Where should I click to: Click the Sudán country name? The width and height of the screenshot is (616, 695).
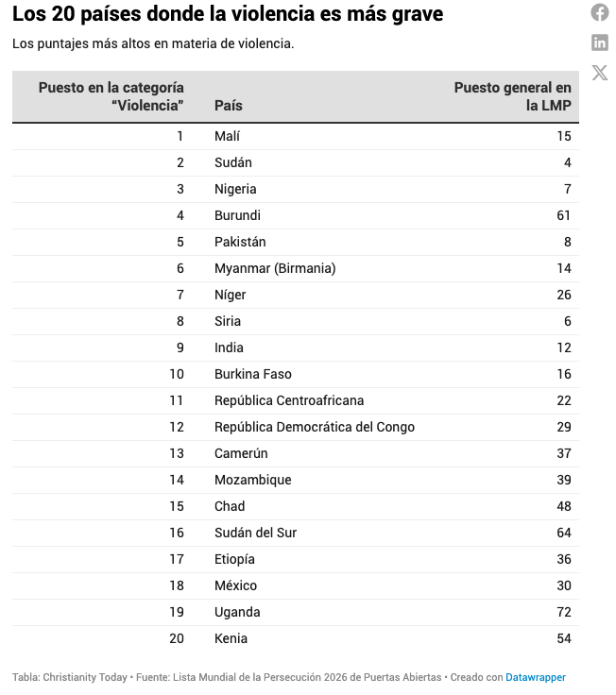click(x=233, y=162)
